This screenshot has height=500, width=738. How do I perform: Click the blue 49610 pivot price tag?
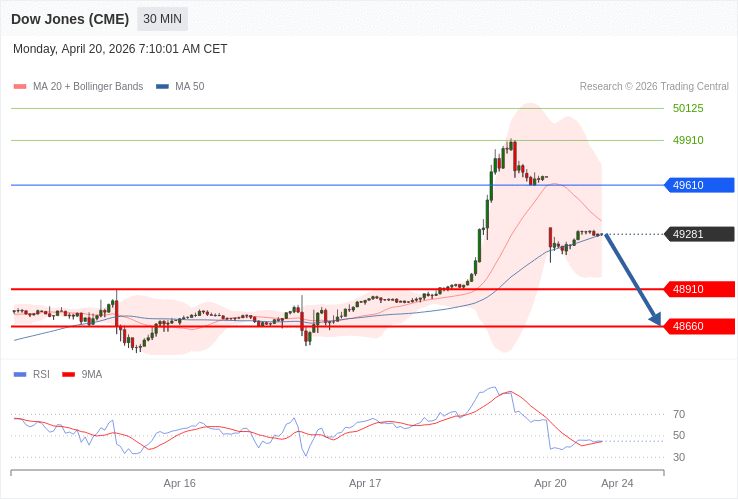point(699,185)
